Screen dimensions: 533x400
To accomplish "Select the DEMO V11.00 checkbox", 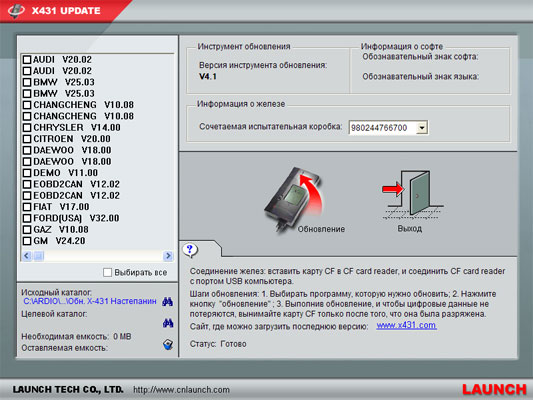I will coord(27,173).
